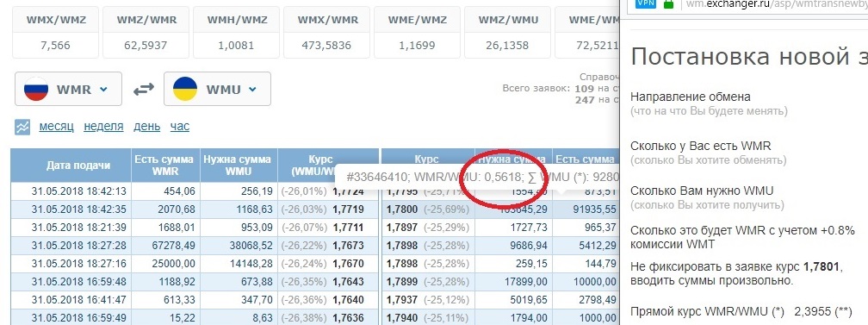Click the order row with rate 1,7719
The image size is (868, 325).
pos(195,209)
